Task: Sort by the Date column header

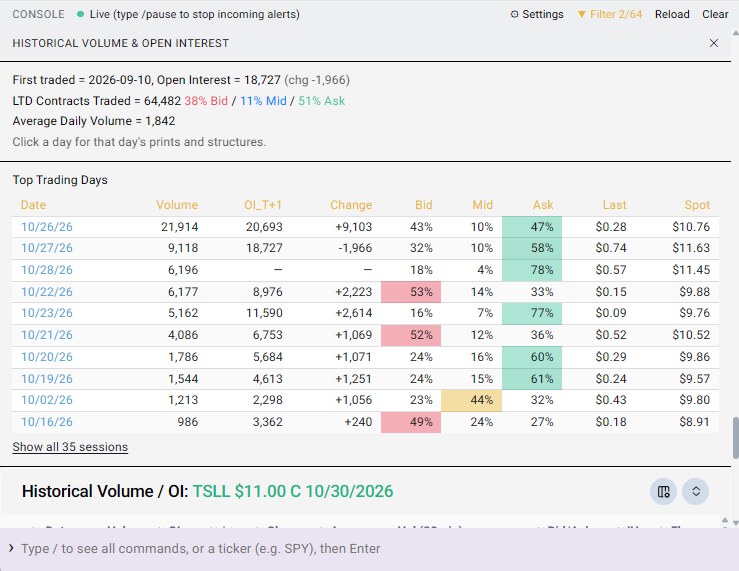Action: (x=33, y=205)
